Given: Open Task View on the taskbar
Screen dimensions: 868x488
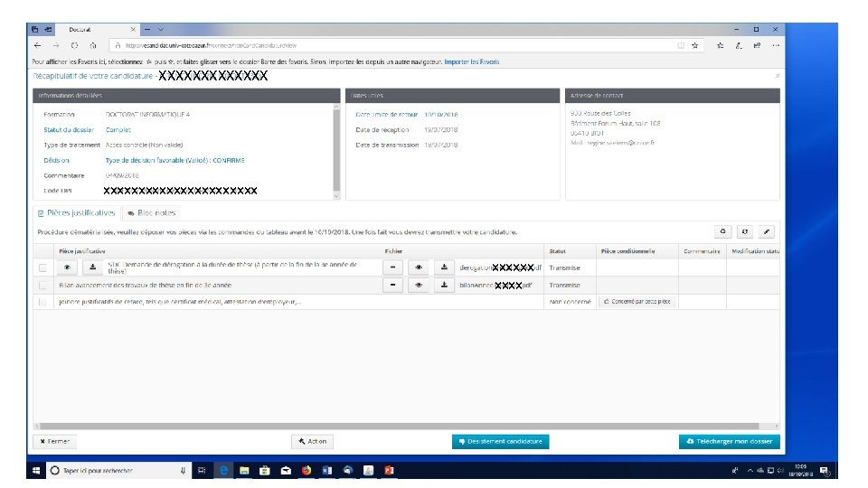Looking at the screenshot, I should click(202, 470).
